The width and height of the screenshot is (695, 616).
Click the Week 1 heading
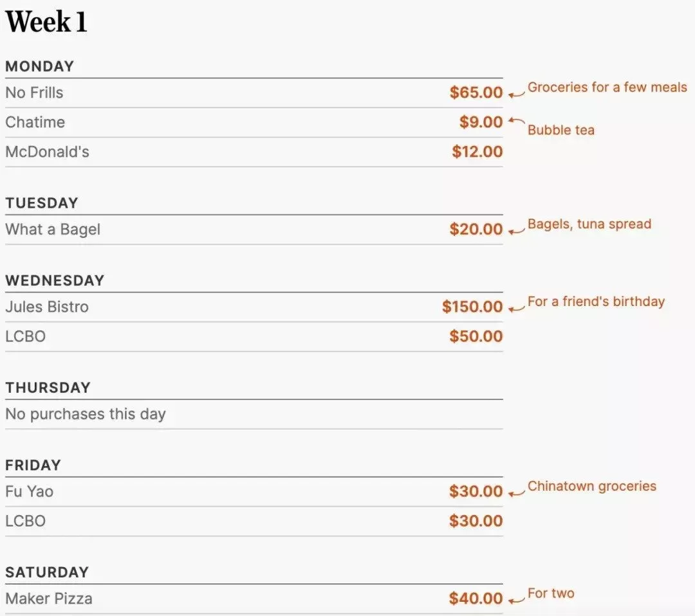pos(46,21)
